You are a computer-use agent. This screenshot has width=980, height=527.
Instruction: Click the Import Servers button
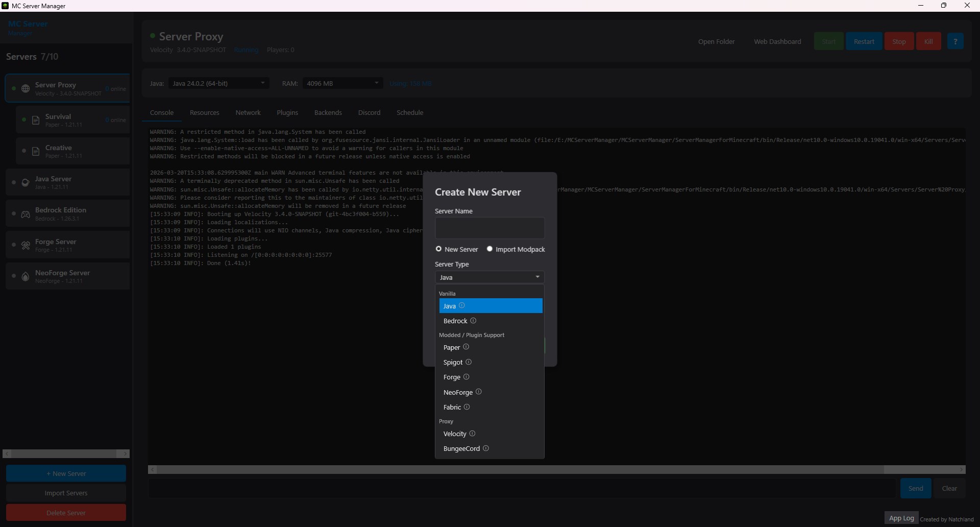coord(66,493)
